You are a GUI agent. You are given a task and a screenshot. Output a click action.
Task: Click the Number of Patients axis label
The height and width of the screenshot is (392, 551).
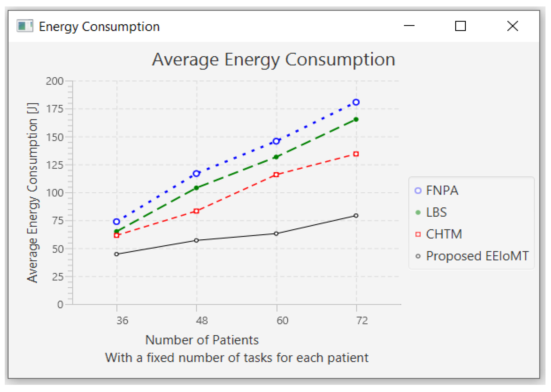[x=202, y=340]
